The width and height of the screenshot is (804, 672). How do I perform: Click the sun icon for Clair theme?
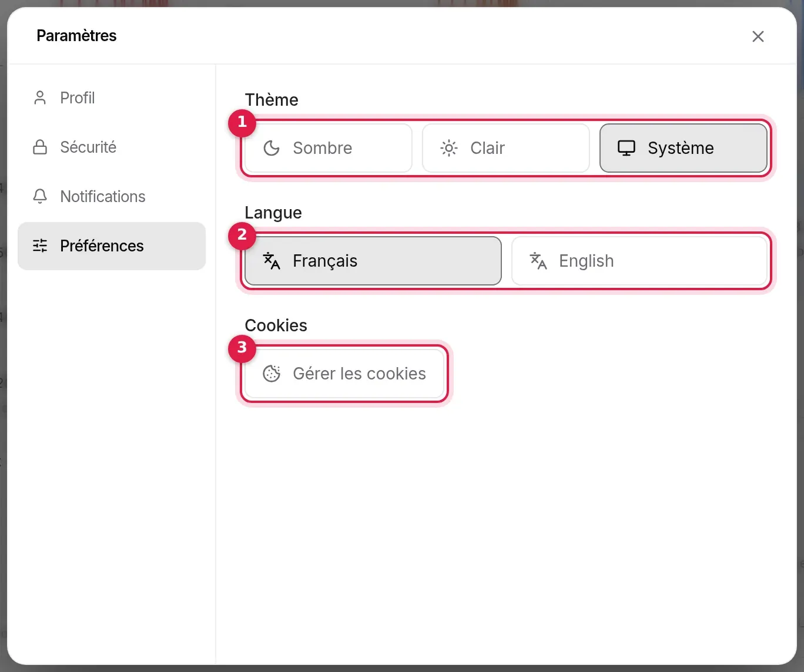[449, 148]
